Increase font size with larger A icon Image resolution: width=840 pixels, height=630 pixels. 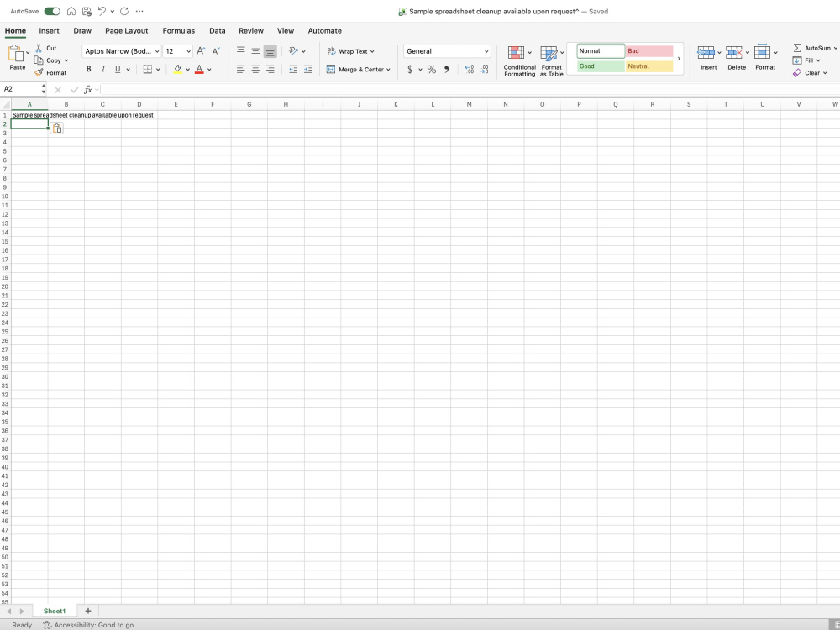201,51
